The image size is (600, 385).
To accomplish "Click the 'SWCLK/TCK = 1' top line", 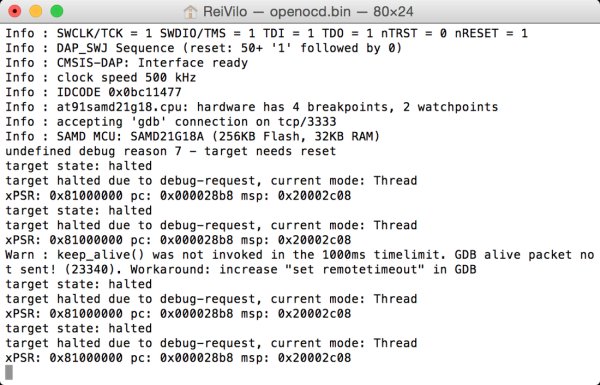I will click(266, 33).
